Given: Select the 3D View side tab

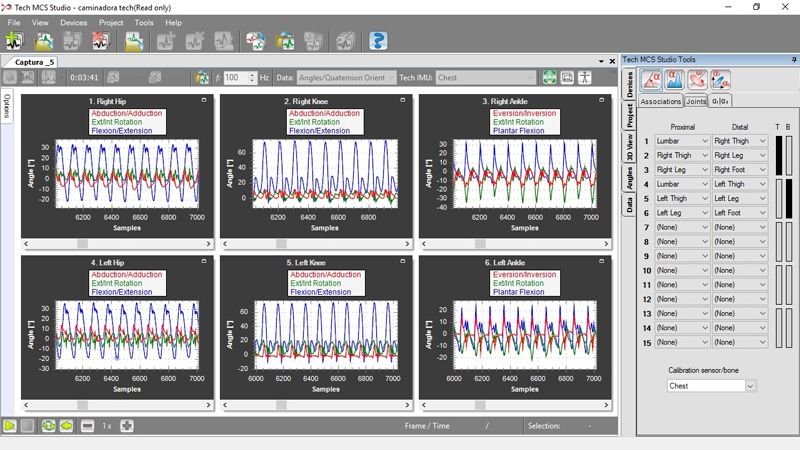Looking at the screenshot, I should coord(629,148).
